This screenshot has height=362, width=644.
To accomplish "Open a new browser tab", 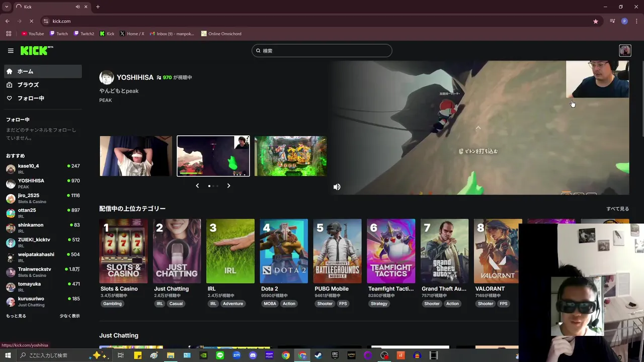I will [x=98, y=7].
